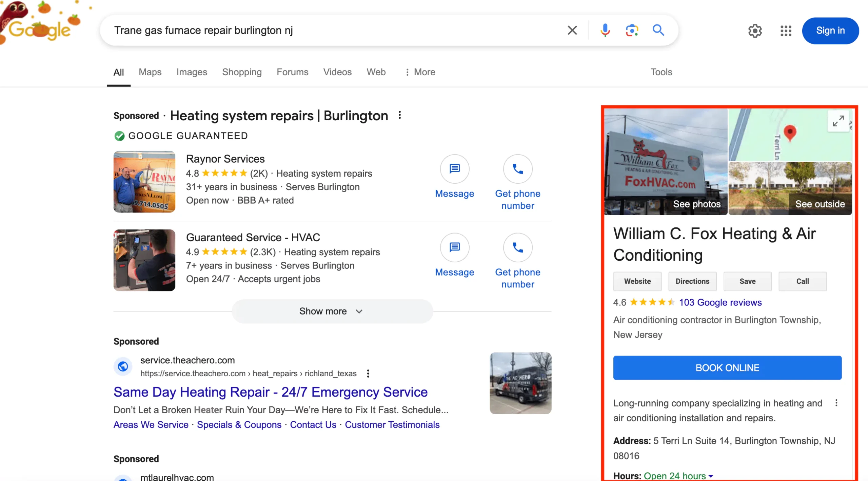The image size is (868, 481).
Task: Switch to the Images tab
Action: pyautogui.click(x=192, y=72)
